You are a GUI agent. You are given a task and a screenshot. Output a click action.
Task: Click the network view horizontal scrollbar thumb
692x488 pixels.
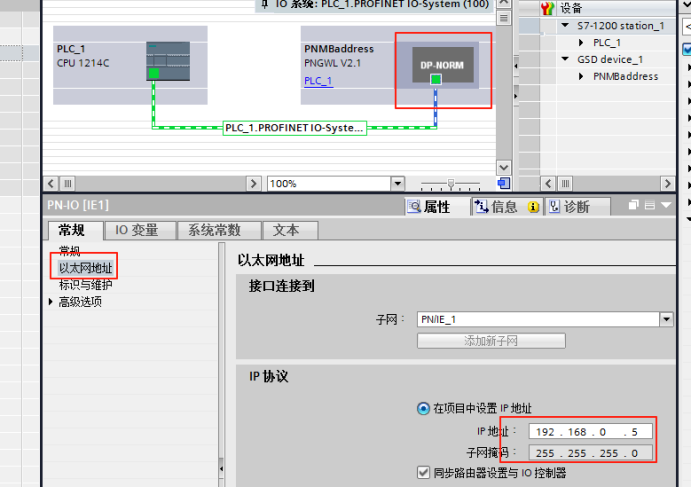point(68,183)
